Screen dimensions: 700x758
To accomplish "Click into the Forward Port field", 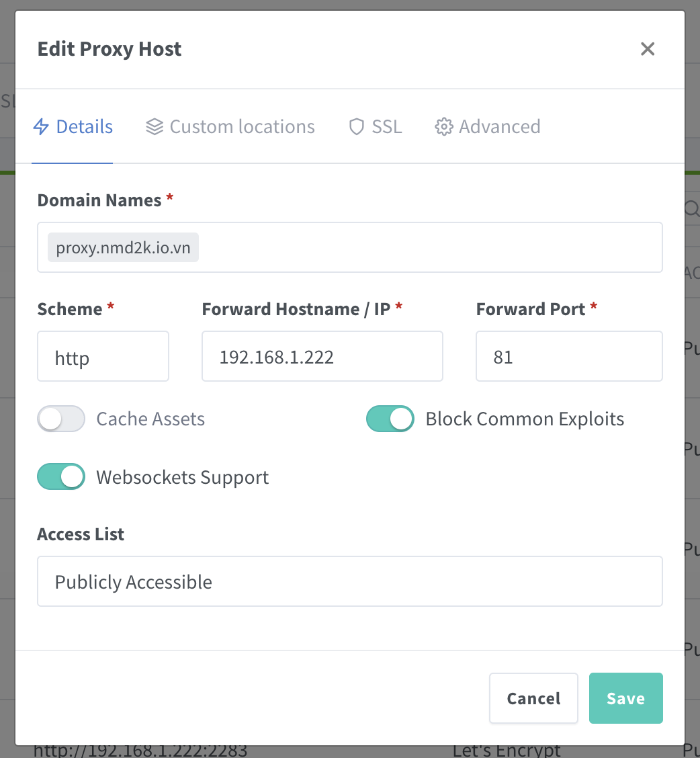I will tap(568, 357).
